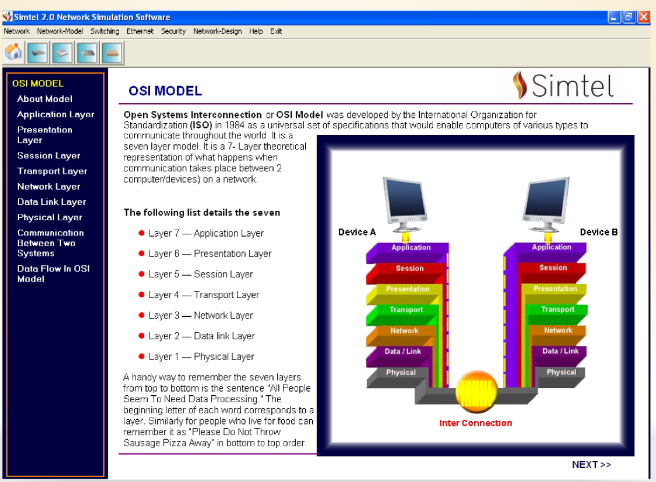Click the toolbar device icon beside Home
This screenshot has width=656, height=482.
point(38,52)
